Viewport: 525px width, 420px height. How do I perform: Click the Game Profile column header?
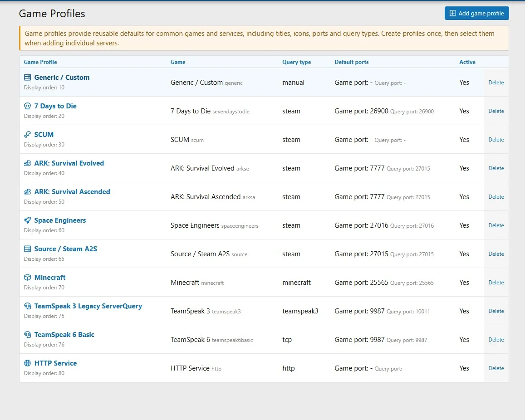click(40, 62)
